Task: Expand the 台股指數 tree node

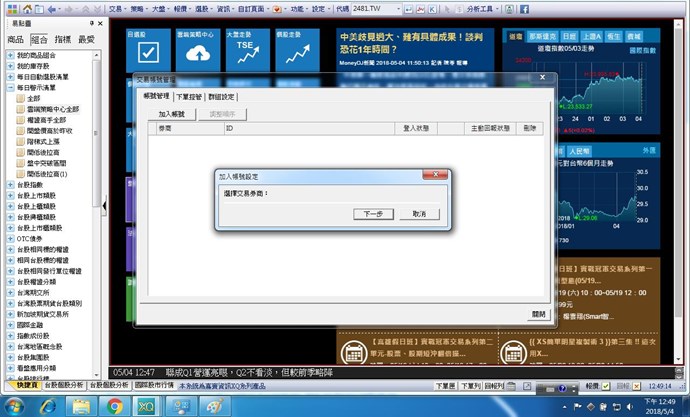Action: click(x=10, y=184)
